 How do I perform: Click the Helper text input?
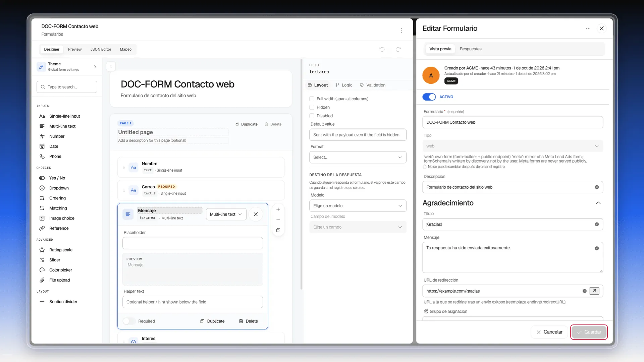point(193,302)
